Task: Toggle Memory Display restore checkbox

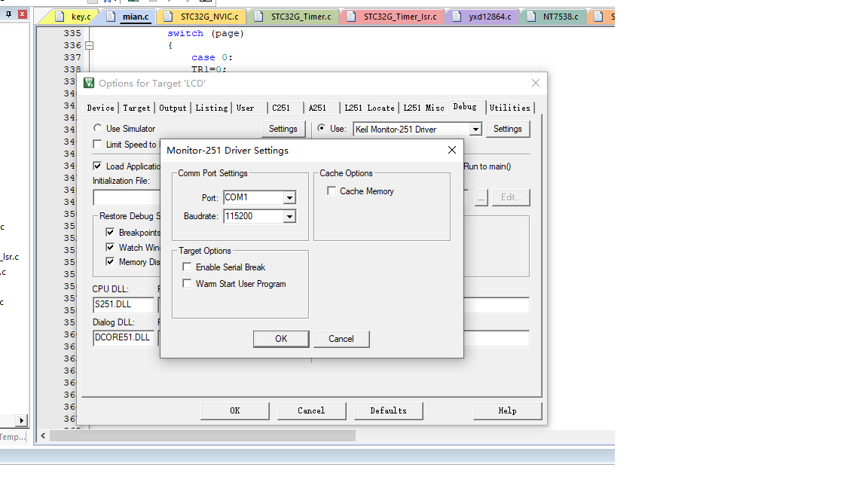Action: point(110,262)
